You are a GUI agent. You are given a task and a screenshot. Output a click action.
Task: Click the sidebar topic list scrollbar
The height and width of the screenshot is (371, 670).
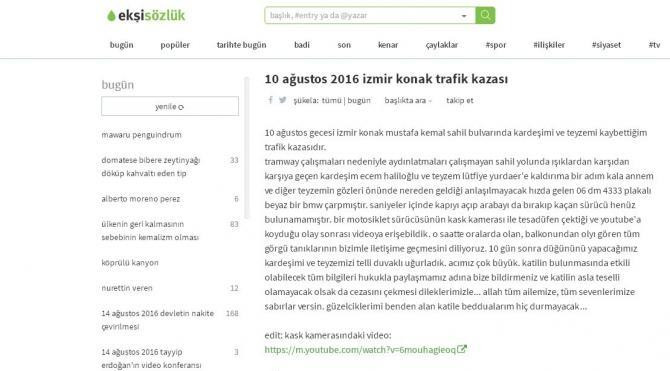click(247, 147)
